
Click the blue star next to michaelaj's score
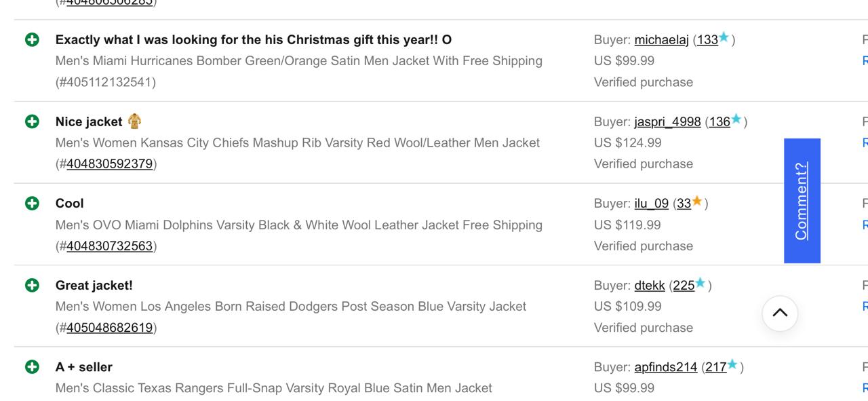pyautogui.click(x=724, y=38)
